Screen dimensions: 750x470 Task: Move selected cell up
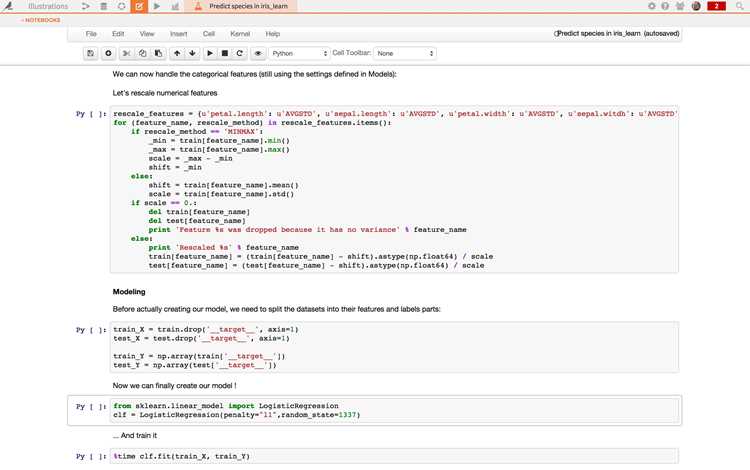177,53
